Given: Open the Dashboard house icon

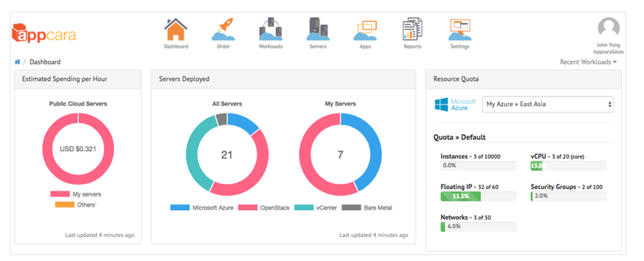Looking at the screenshot, I should point(176,30).
